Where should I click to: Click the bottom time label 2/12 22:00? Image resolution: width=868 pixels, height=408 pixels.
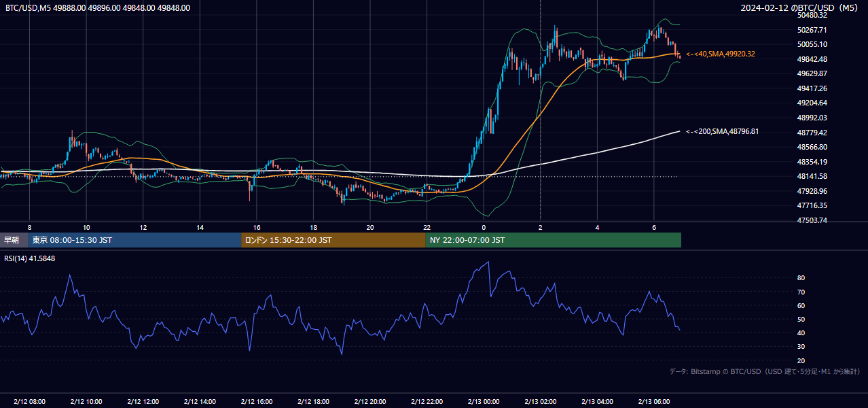[427, 402]
